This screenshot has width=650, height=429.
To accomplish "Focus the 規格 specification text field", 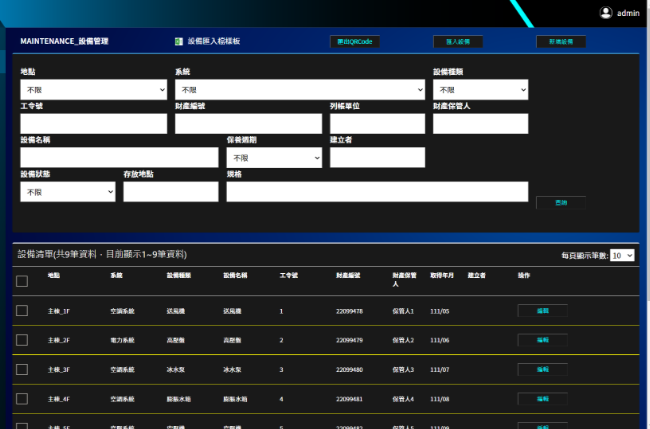I will pos(377,192).
